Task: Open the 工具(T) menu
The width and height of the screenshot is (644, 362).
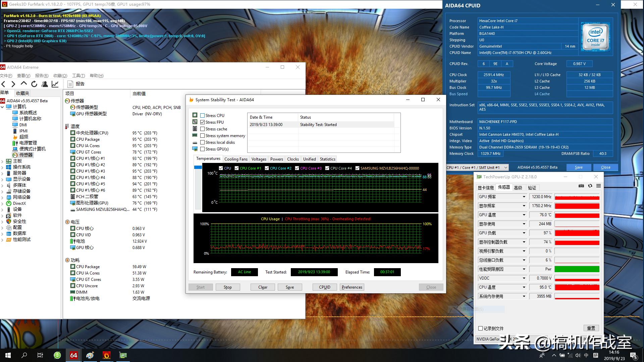Action: 78,76
